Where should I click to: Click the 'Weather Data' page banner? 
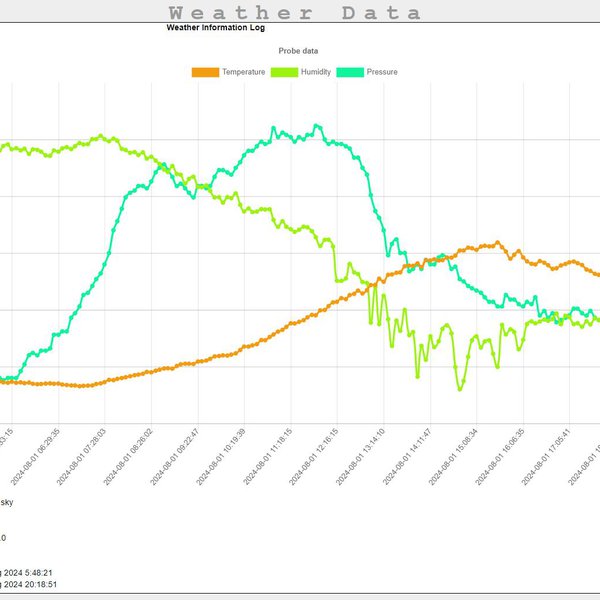pos(294,12)
